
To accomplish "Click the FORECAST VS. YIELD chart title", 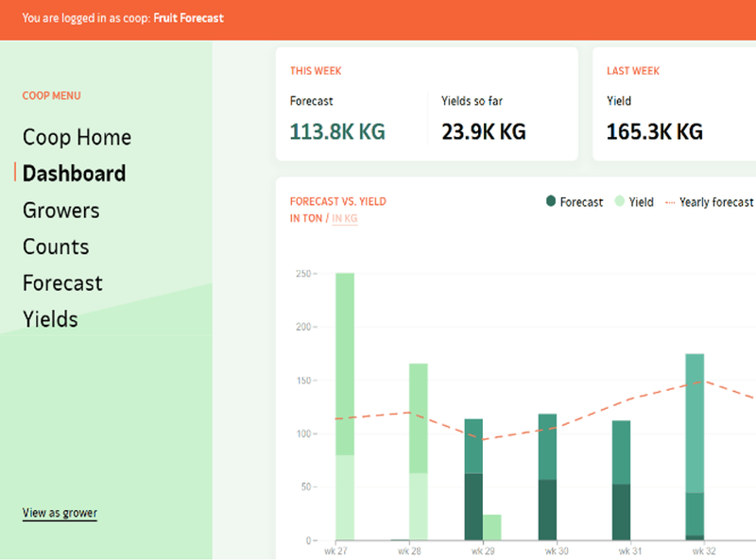I will point(338,201).
